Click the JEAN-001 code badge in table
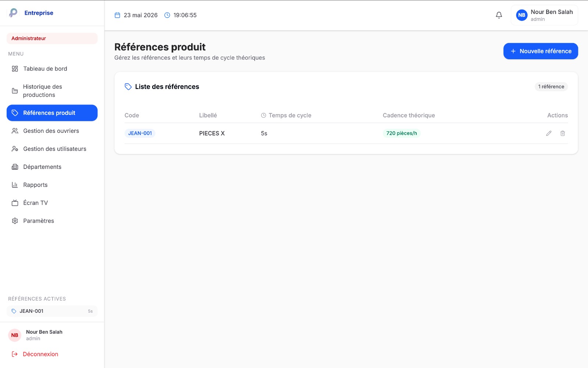588x368 pixels. [x=140, y=133]
